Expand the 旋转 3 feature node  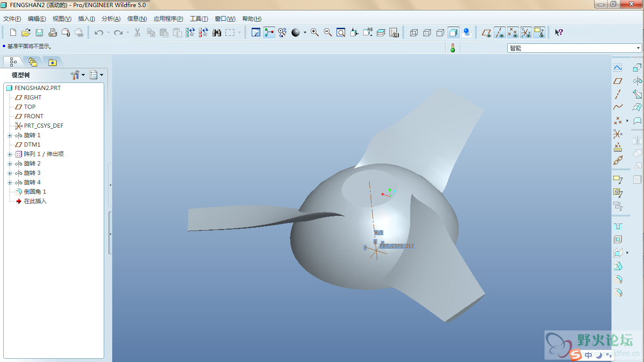tap(10, 173)
